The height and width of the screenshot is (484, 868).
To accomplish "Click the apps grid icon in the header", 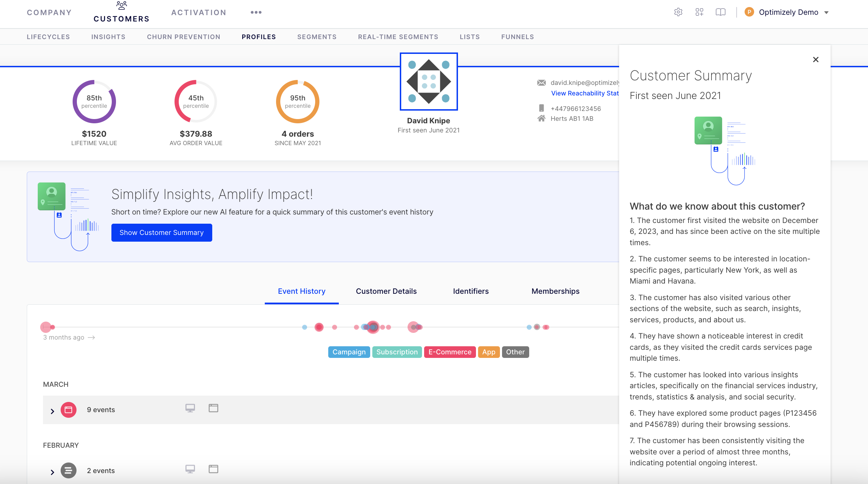I will [x=699, y=12].
